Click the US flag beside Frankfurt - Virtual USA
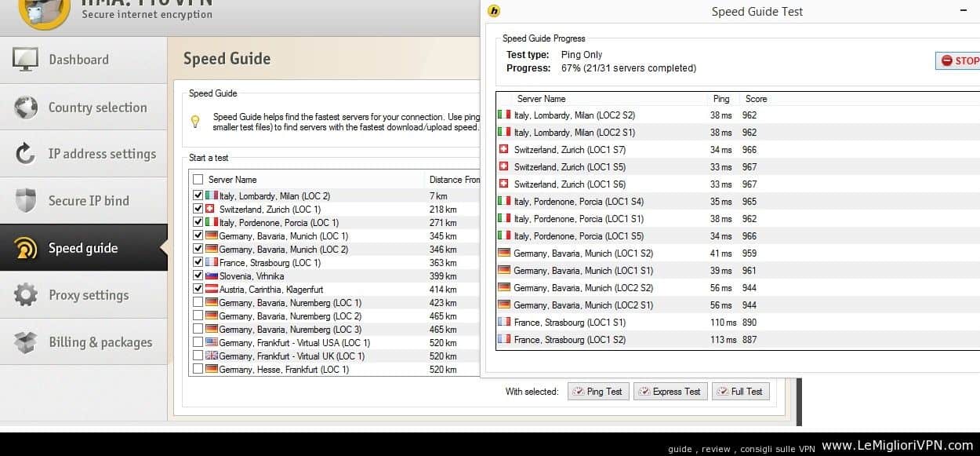 pyautogui.click(x=211, y=343)
